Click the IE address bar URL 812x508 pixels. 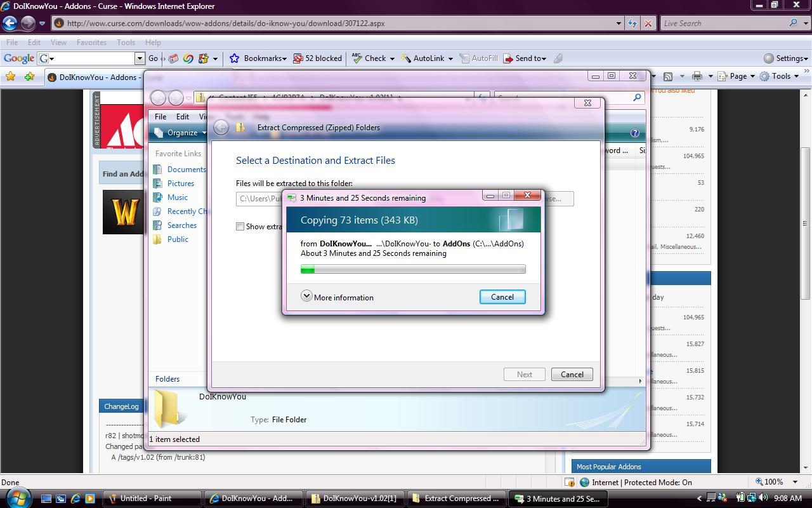tap(225, 23)
